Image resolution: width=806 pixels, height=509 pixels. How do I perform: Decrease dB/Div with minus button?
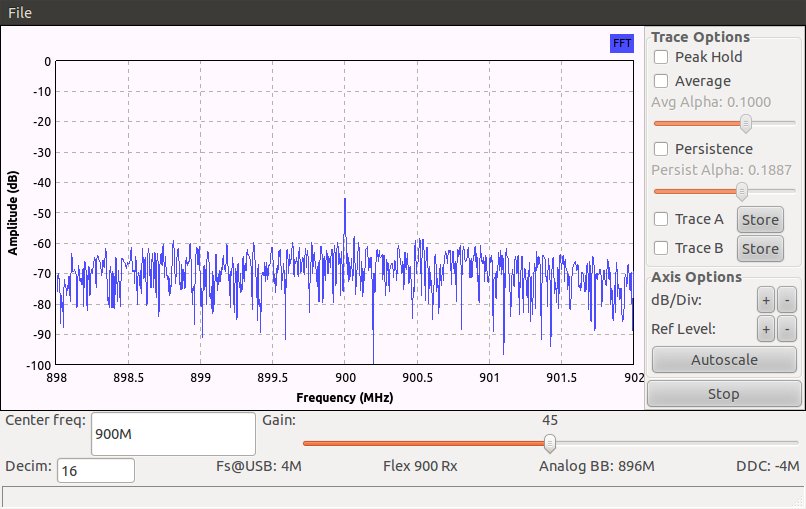click(x=787, y=300)
